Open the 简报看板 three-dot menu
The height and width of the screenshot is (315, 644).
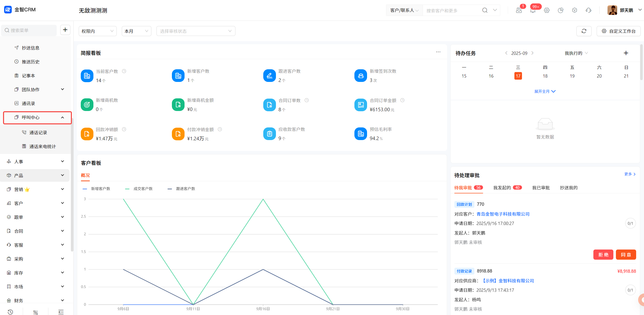pyautogui.click(x=438, y=52)
